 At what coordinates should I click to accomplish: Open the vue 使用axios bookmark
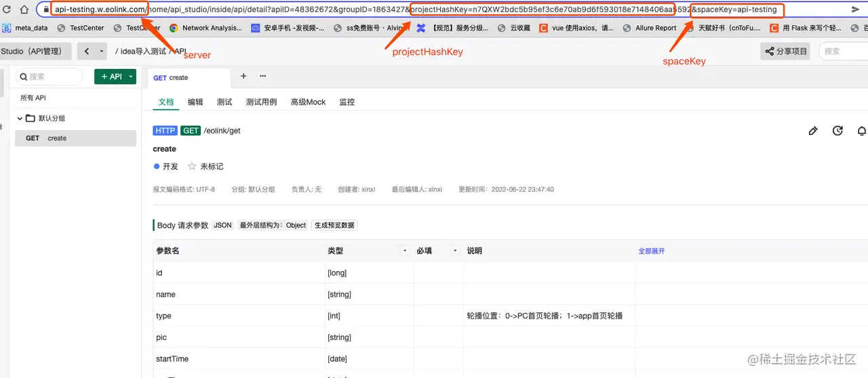pyautogui.click(x=576, y=28)
